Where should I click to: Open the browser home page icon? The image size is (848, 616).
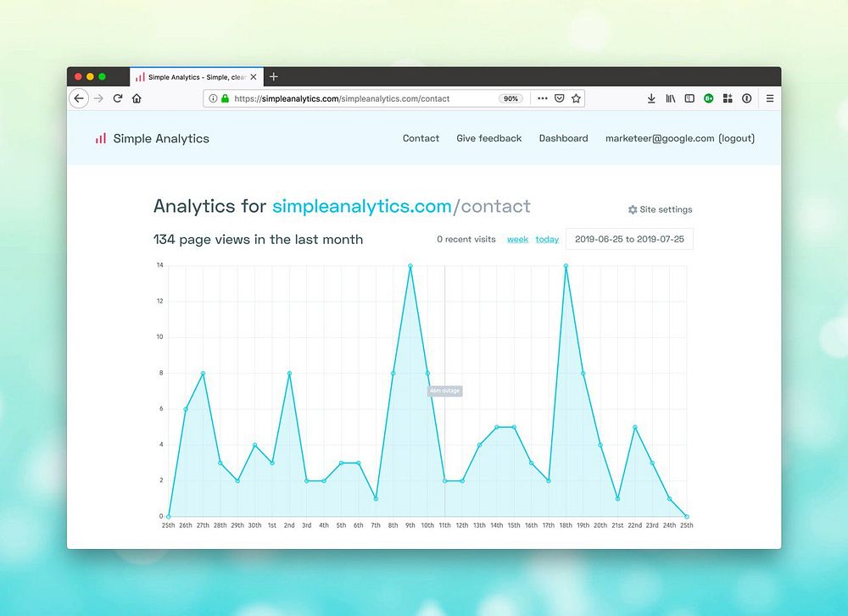(137, 98)
